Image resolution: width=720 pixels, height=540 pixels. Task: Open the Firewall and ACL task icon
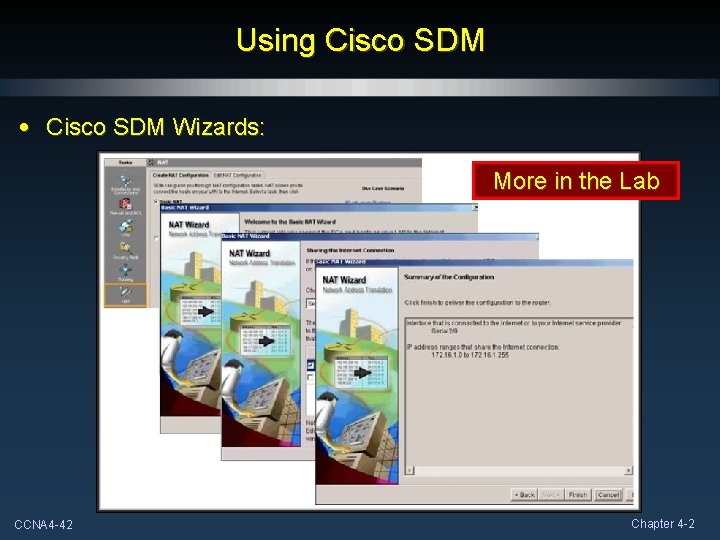[125, 207]
